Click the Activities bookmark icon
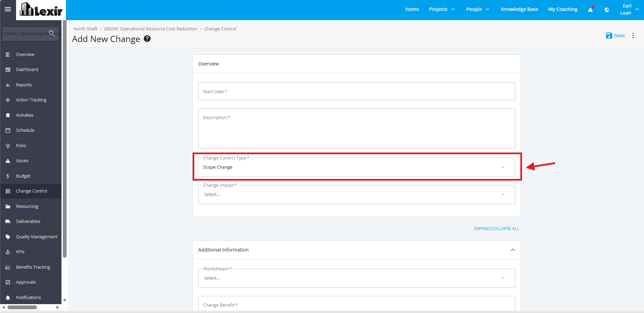 point(8,115)
